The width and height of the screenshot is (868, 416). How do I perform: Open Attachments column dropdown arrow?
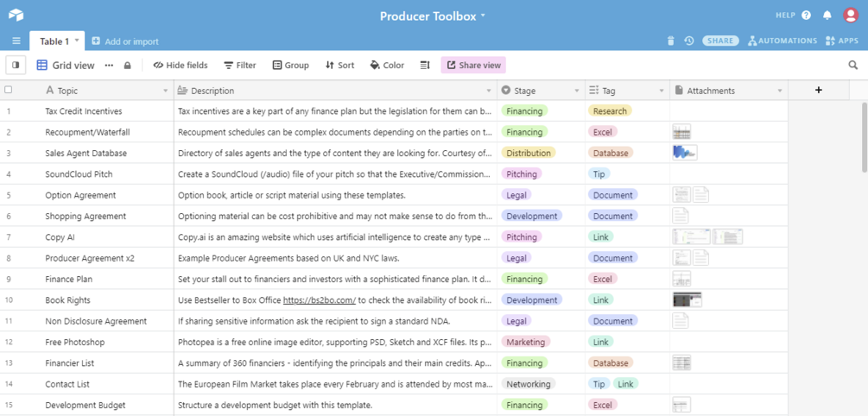(x=779, y=91)
